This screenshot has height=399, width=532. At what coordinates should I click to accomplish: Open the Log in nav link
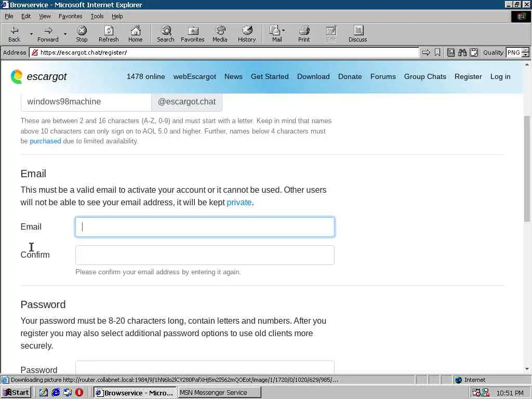point(500,77)
